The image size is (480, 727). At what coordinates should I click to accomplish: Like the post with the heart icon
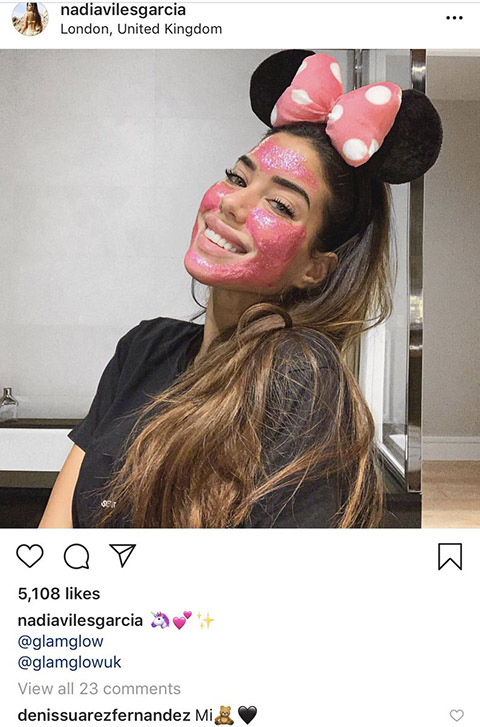(x=30, y=555)
